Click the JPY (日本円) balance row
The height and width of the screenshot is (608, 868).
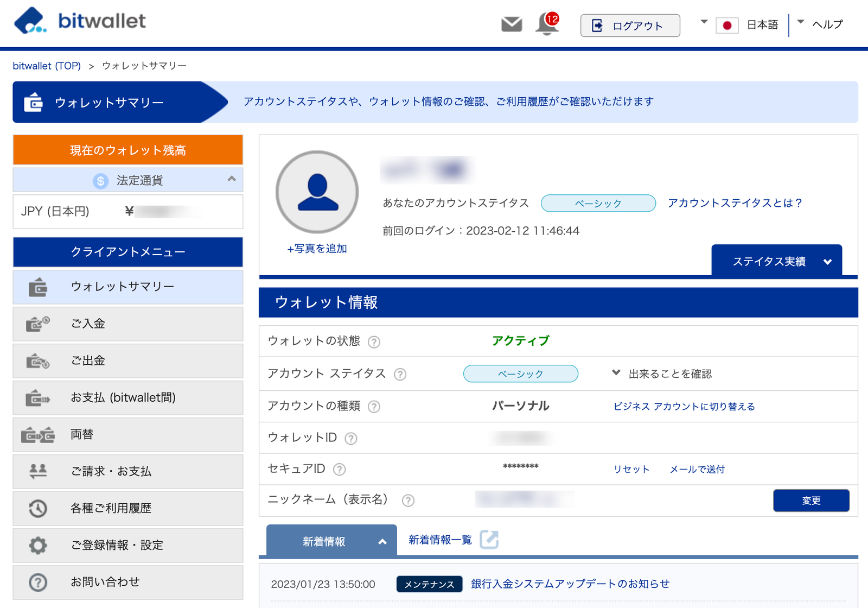tap(128, 211)
